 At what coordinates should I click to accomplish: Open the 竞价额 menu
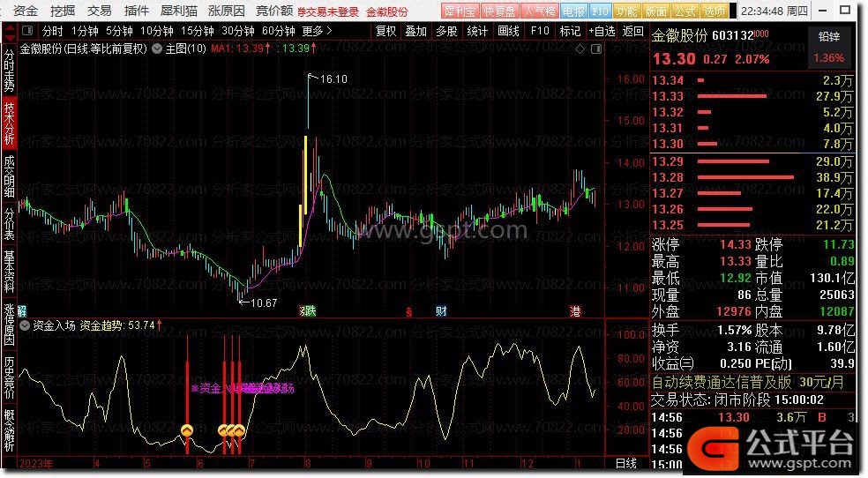click(x=274, y=11)
